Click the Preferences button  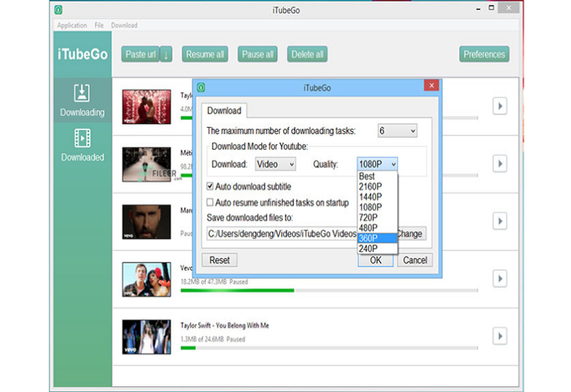tap(485, 55)
